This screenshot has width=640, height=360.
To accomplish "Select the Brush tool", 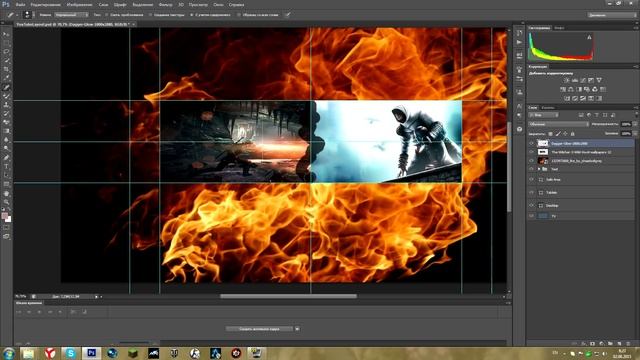I will click(6, 96).
